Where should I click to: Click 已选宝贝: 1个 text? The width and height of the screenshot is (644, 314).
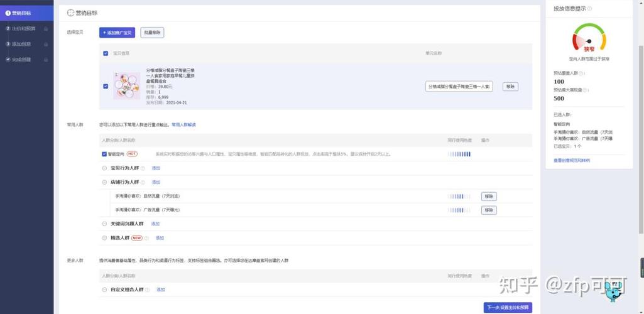[567, 146]
